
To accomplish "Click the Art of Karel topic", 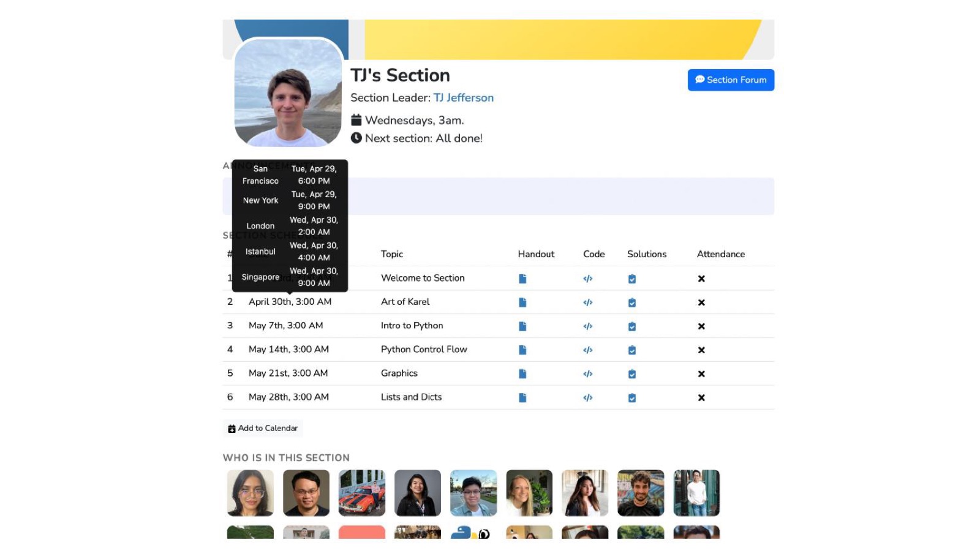I will coord(405,302).
